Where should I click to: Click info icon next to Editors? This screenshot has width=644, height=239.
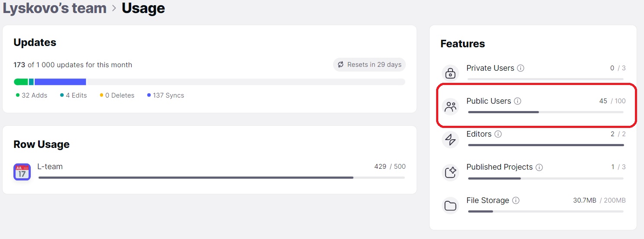498,134
